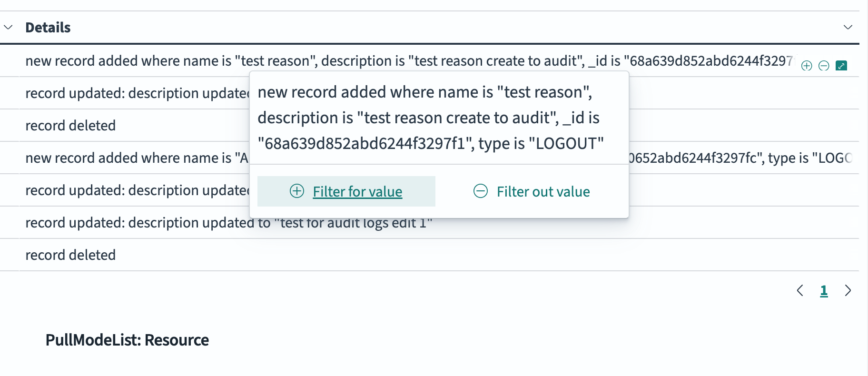Open the Details column options chevron at right
This screenshot has height=376, width=868.
point(848,27)
